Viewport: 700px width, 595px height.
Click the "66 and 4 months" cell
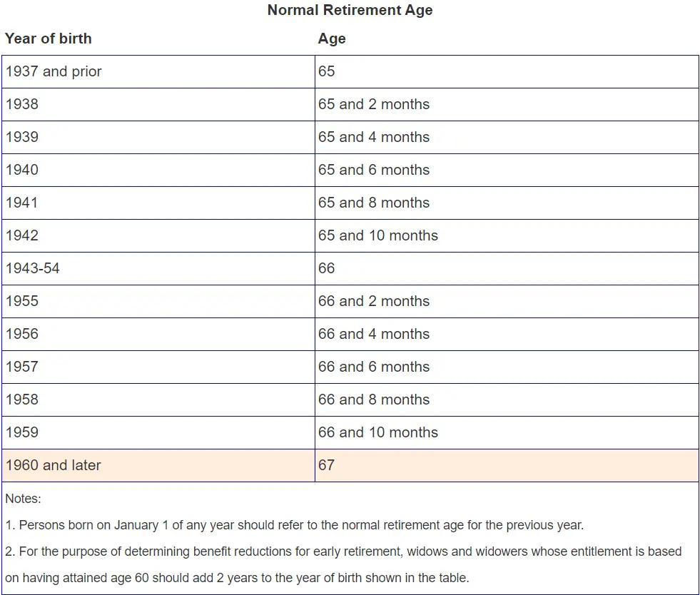[374, 334]
